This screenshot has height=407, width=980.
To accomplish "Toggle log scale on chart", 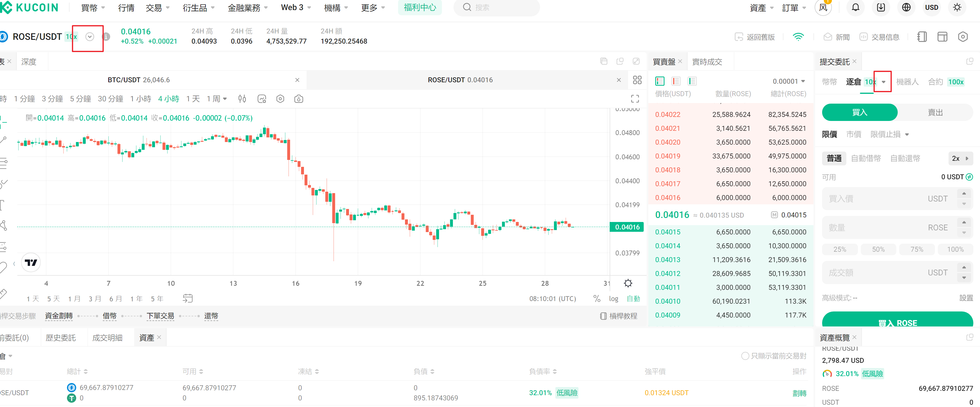I will pyautogui.click(x=614, y=298).
